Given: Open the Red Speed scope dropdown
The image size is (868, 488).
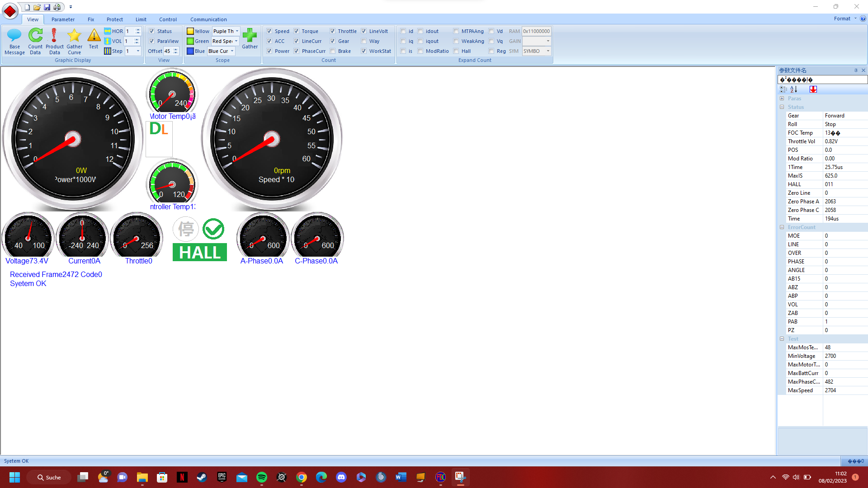Looking at the screenshot, I should pos(236,41).
